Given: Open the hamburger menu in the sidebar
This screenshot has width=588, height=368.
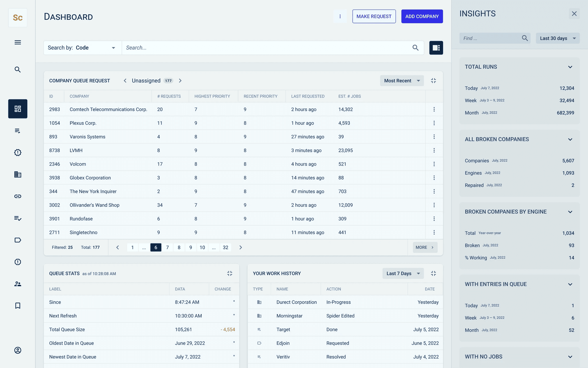Looking at the screenshot, I should (18, 42).
